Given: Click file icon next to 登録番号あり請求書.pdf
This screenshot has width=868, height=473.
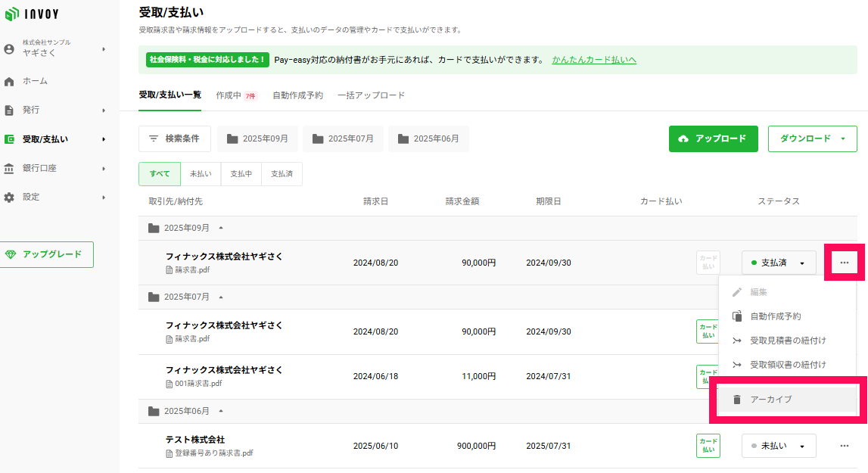Looking at the screenshot, I should [x=170, y=453].
